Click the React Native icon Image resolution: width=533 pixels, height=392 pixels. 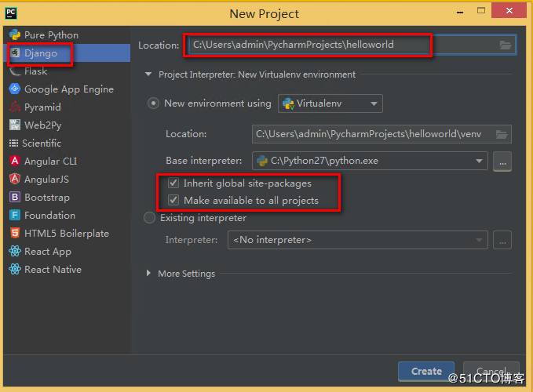pos(15,269)
